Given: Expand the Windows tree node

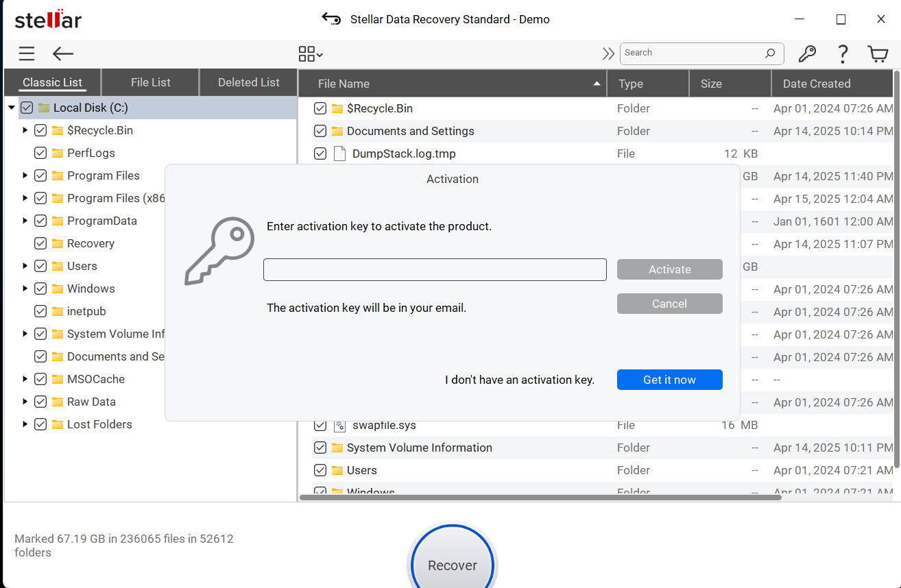Looking at the screenshot, I should pos(25,289).
